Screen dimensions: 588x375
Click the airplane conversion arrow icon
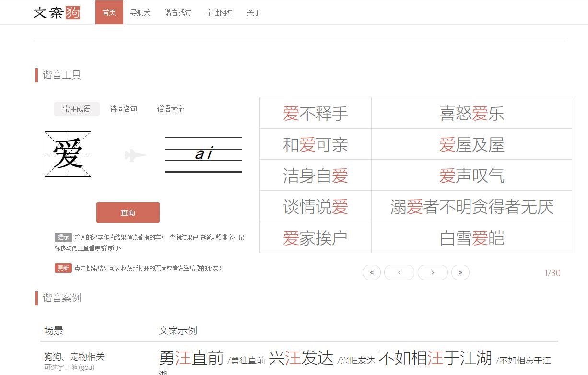click(x=135, y=154)
